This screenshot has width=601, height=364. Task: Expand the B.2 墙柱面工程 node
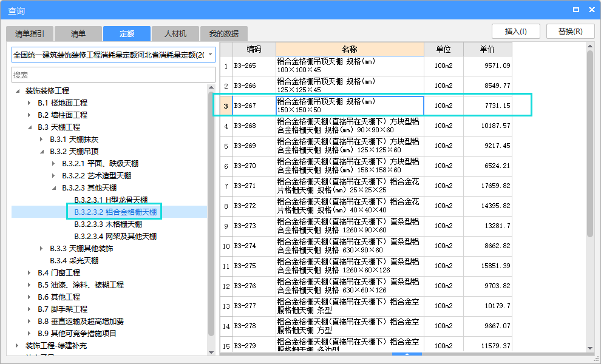[x=30, y=115]
